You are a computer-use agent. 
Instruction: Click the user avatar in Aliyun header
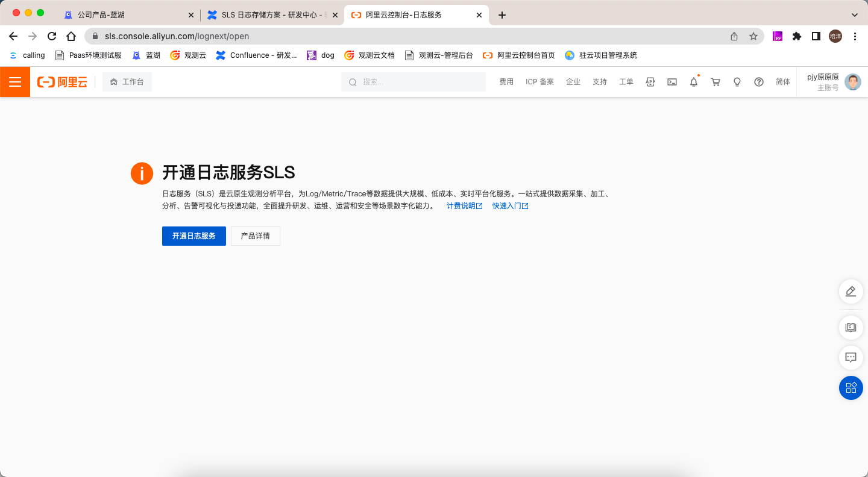(853, 82)
